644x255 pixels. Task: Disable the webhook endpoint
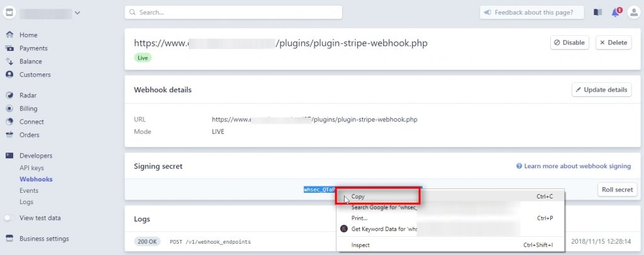(569, 43)
